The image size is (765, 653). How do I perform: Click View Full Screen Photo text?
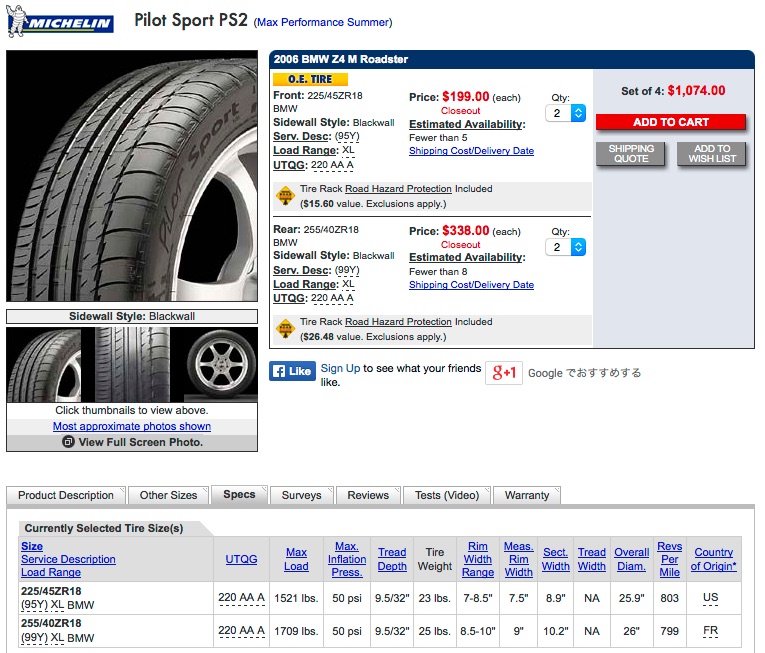point(141,442)
